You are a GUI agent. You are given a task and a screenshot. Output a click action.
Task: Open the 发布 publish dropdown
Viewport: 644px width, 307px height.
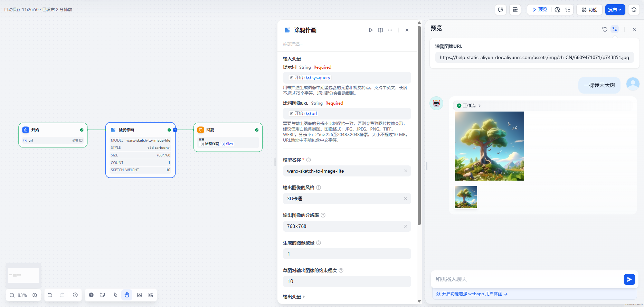tap(615, 10)
